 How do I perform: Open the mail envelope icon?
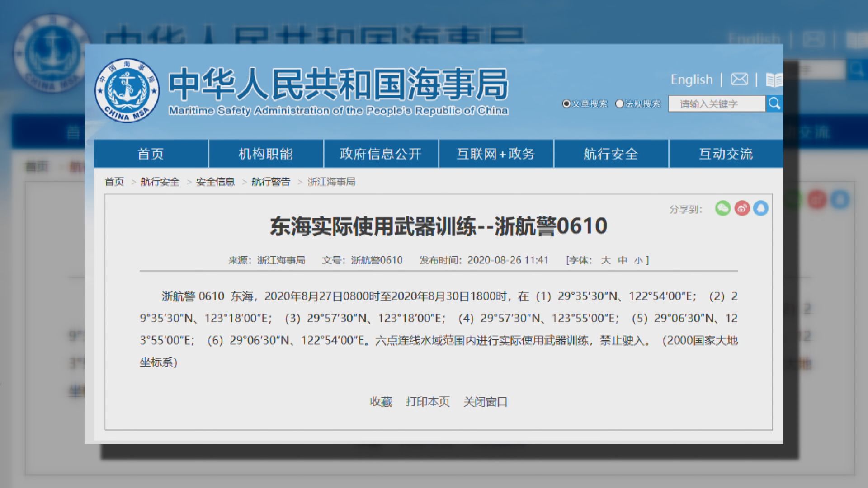pyautogui.click(x=739, y=79)
